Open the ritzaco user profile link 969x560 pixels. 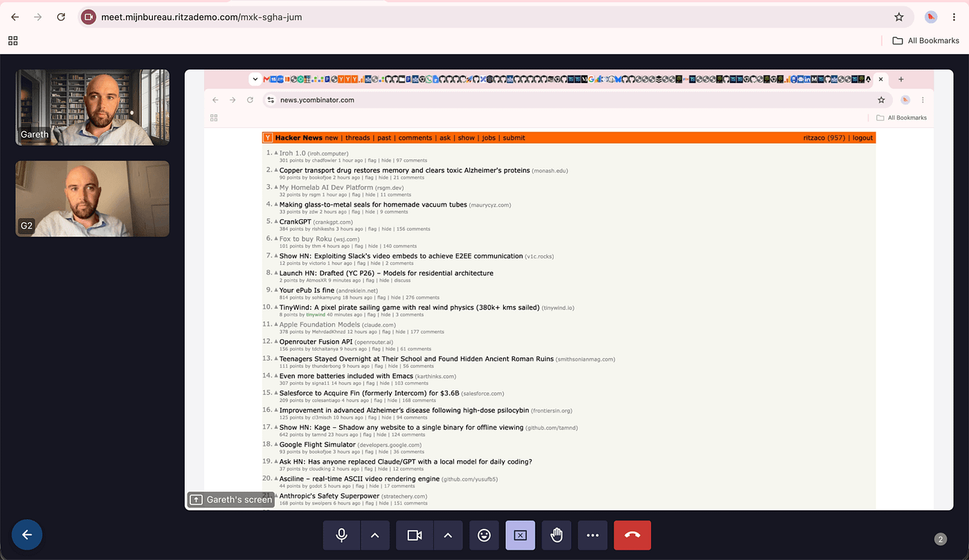(814, 138)
